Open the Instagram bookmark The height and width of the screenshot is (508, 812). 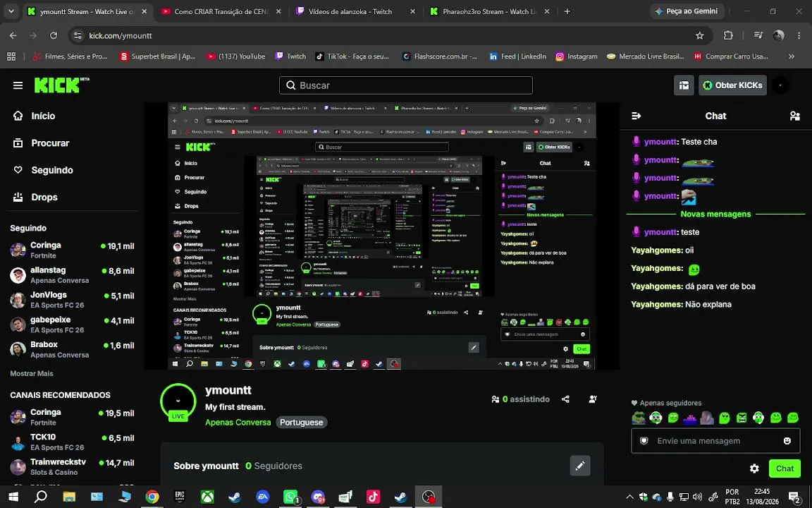pos(577,56)
